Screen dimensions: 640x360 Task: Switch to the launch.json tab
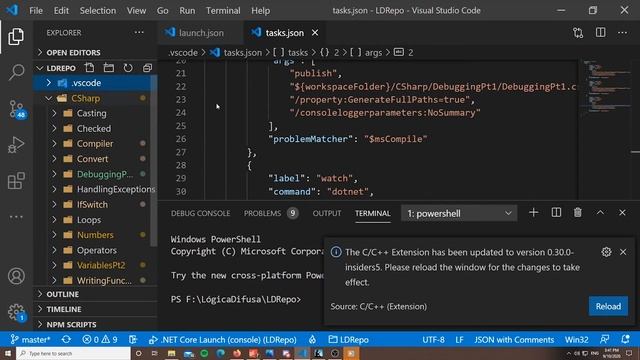click(x=200, y=33)
